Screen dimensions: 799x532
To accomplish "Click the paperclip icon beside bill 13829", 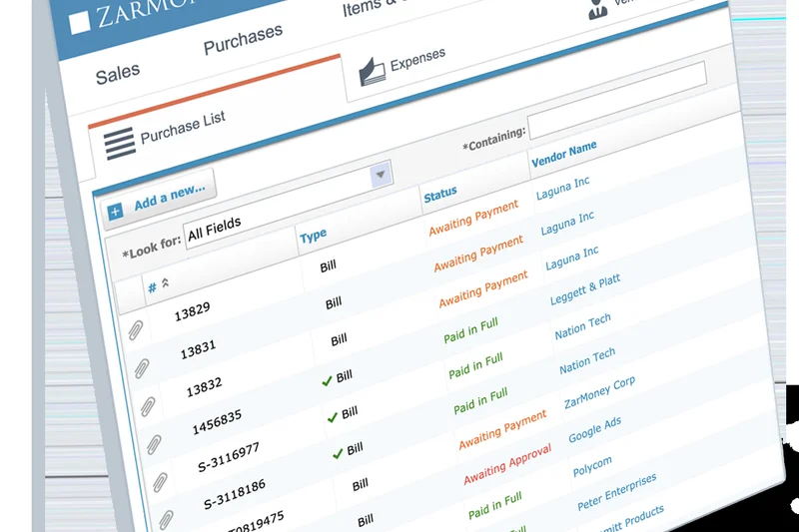I will click(135, 330).
